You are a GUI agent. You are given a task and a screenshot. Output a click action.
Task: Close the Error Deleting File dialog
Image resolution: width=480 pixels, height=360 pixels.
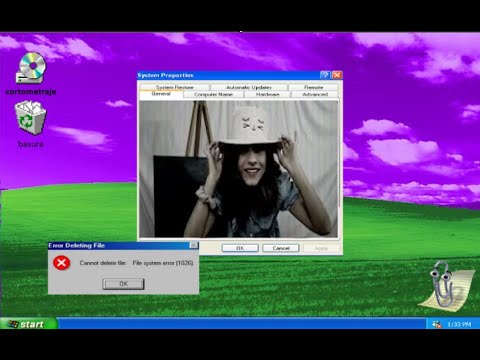[194, 245]
